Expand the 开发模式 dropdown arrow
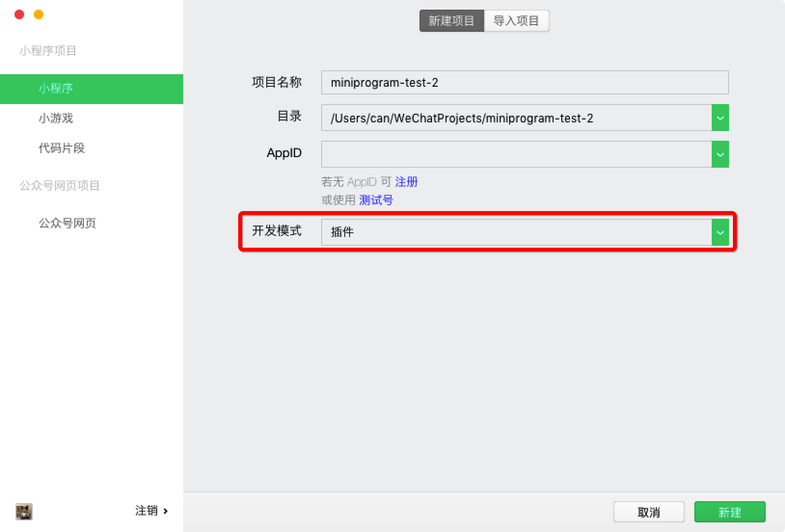 pos(720,232)
